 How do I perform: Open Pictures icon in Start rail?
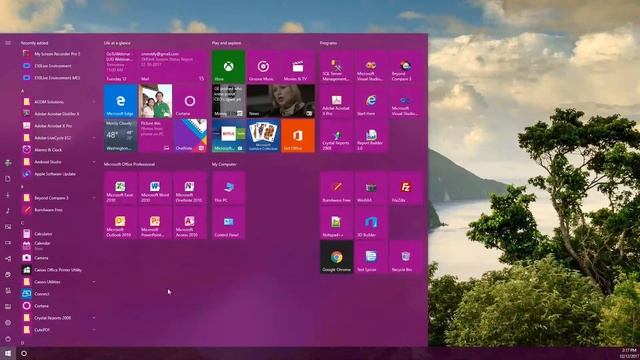pos(8,227)
